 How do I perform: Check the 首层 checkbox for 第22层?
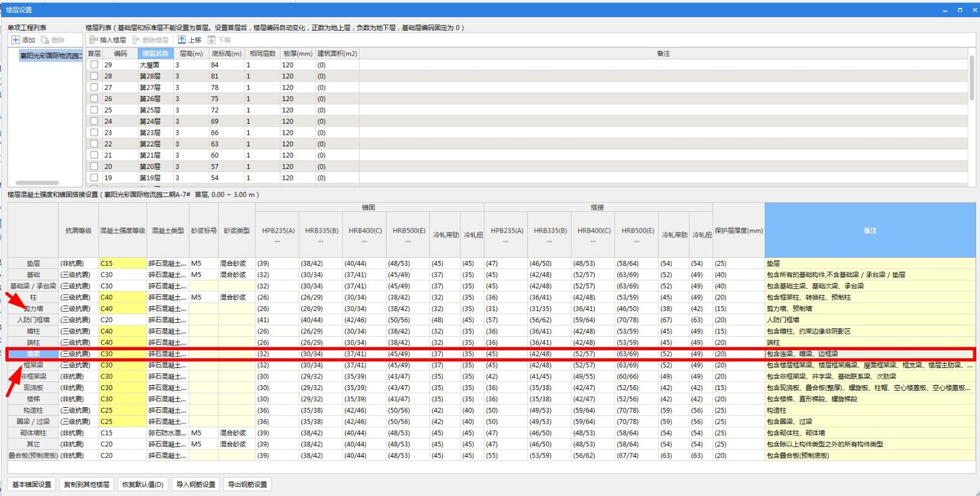point(94,144)
